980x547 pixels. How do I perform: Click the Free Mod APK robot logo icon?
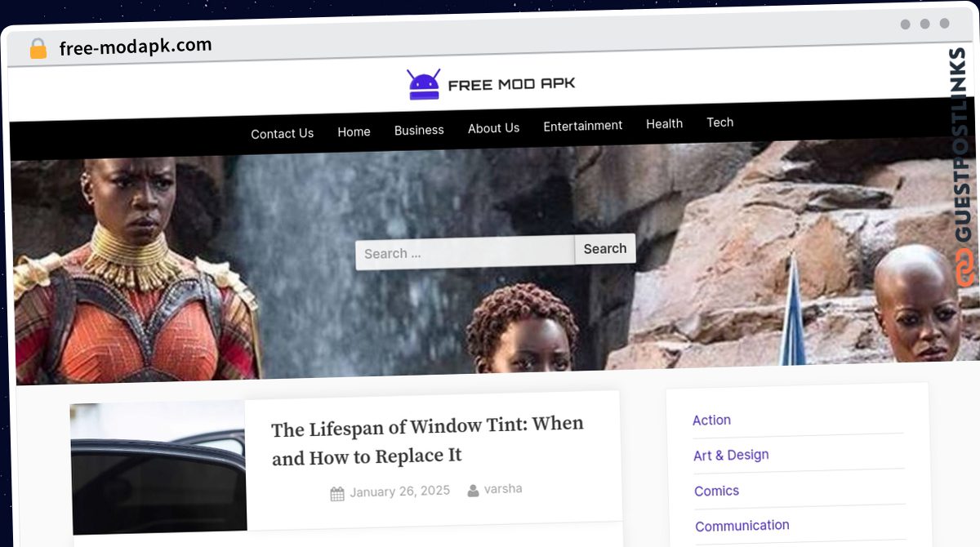424,84
